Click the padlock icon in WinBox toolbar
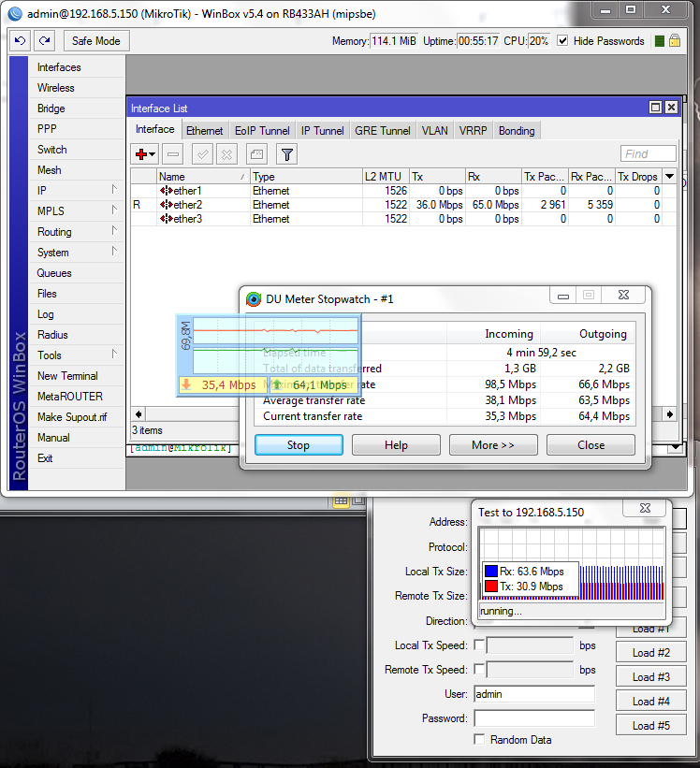This screenshot has width=700, height=768. point(675,40)
